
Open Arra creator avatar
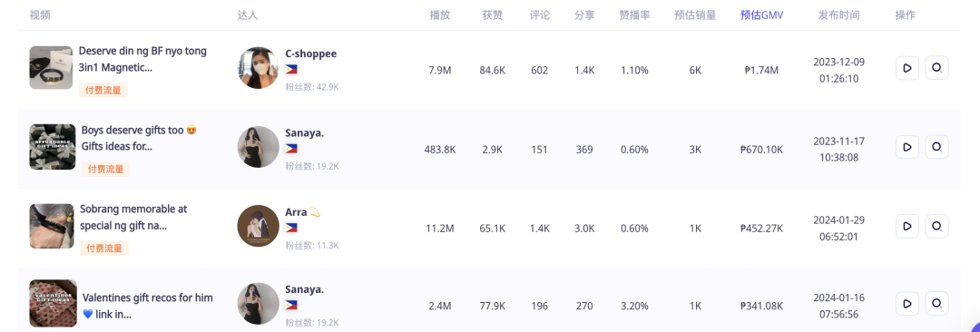pos(258,225)
